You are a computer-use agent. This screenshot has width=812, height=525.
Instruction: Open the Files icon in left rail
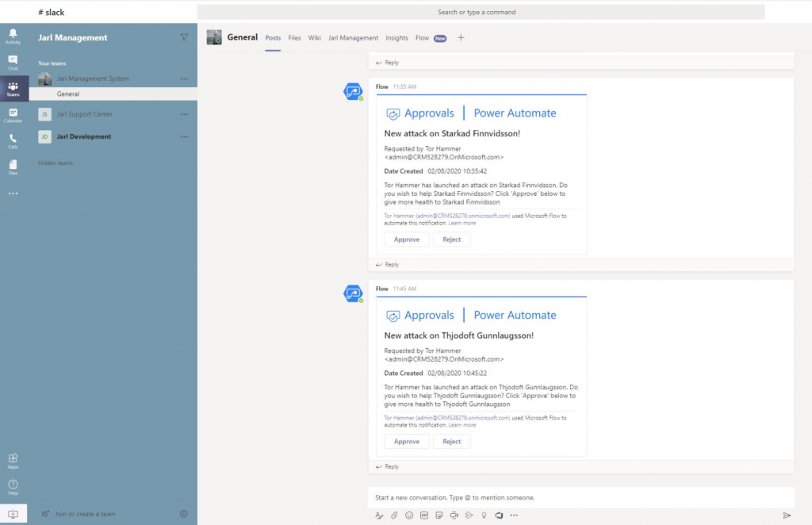click(x=13, y=167)
